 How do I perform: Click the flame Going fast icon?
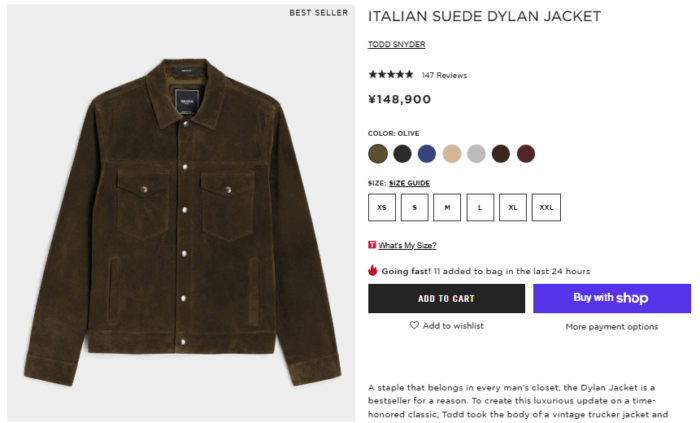click(x=373, y=270)
